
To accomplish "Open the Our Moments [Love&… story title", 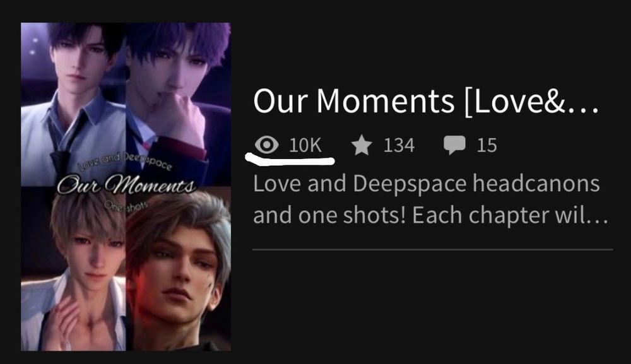I will pyautogui.click(x=426, y=102).
